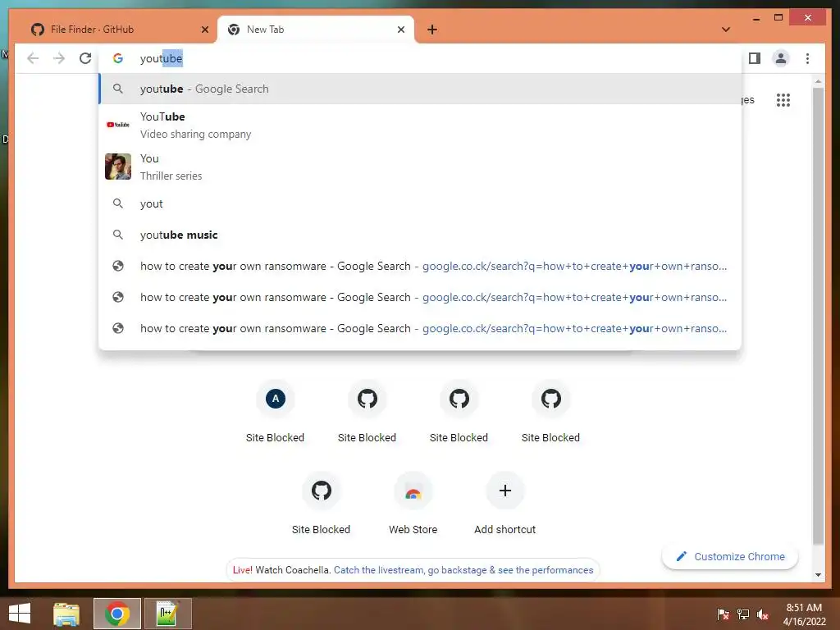Open second ransomware Google Search history entry

421,297
